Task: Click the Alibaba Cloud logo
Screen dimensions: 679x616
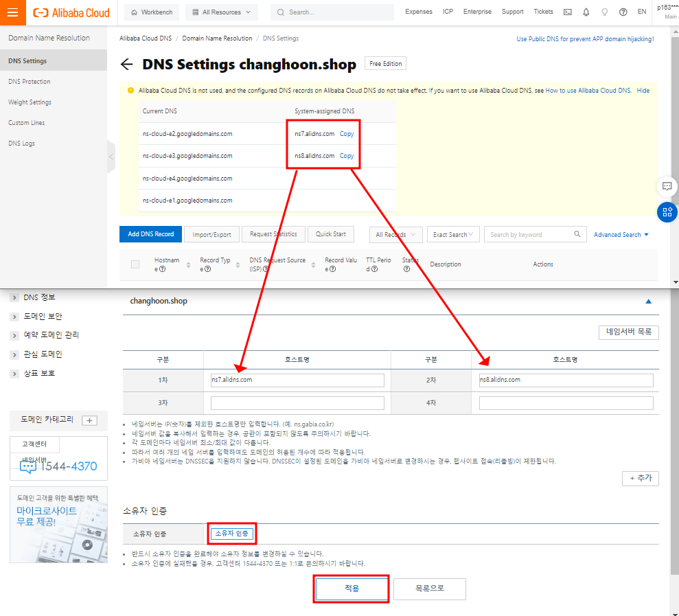Action: click(71, 12)
